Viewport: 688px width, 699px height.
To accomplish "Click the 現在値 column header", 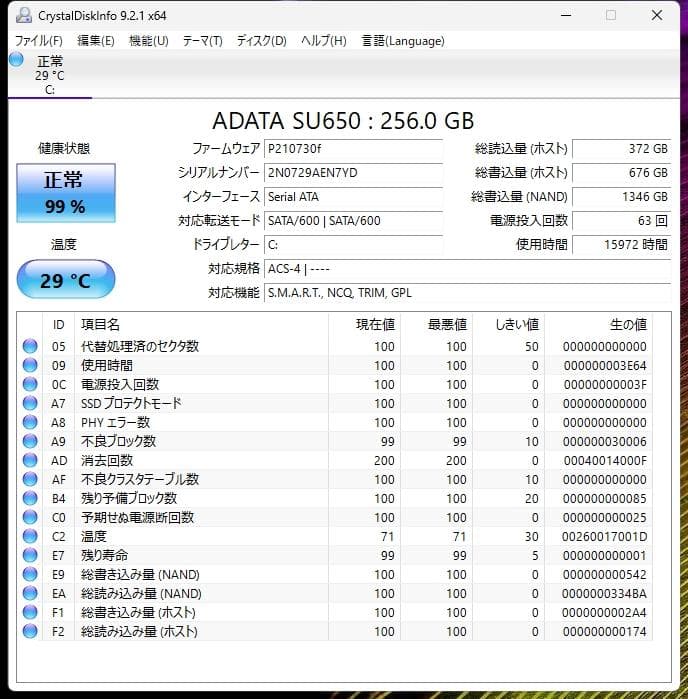I will pyautogui.click(x=364, y=325).
